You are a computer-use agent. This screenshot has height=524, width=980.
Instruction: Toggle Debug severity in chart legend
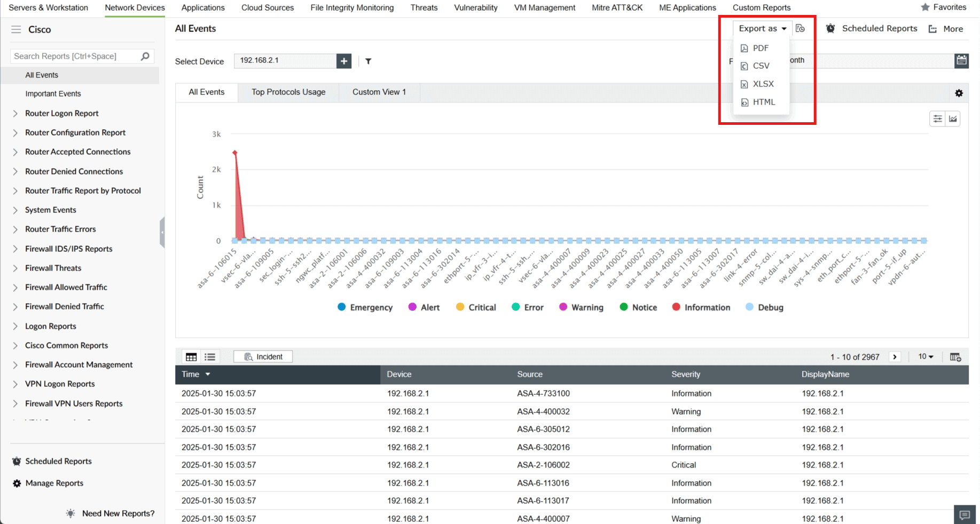pyautogui.click(x=764, y=307)
